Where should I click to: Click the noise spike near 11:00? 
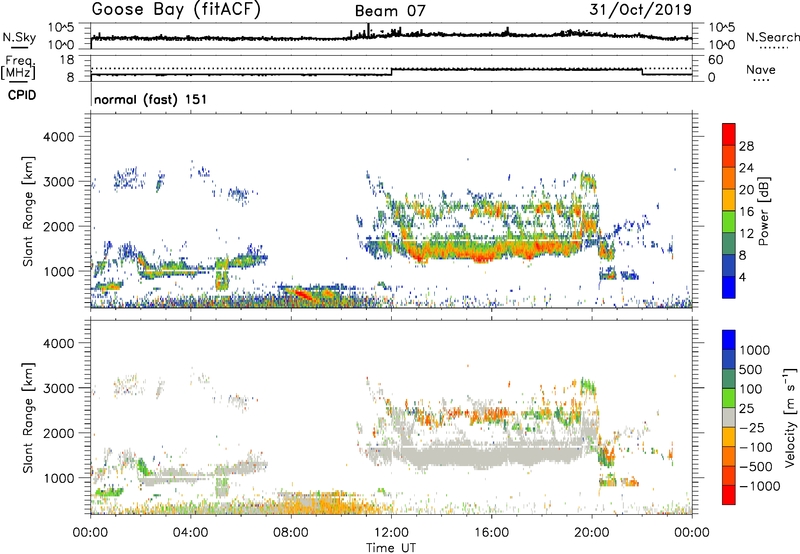click(368, 30)
